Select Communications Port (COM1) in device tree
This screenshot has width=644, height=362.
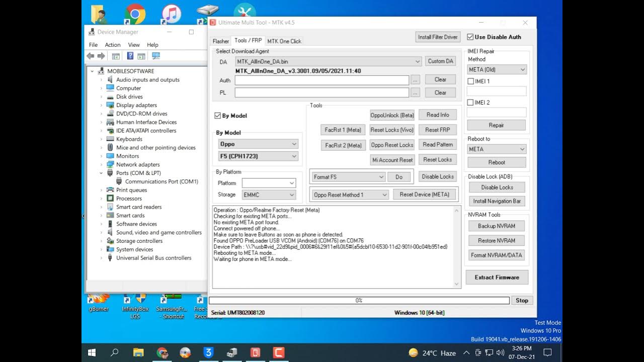point(162,182)
